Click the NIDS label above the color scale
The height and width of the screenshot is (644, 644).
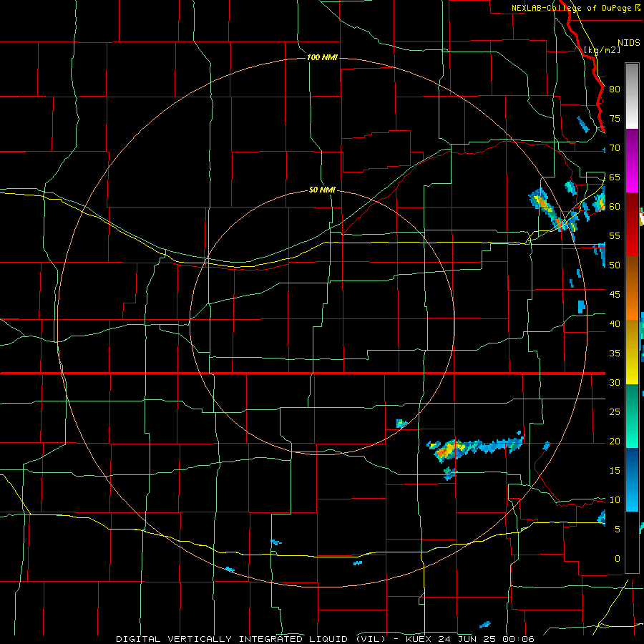629,43
